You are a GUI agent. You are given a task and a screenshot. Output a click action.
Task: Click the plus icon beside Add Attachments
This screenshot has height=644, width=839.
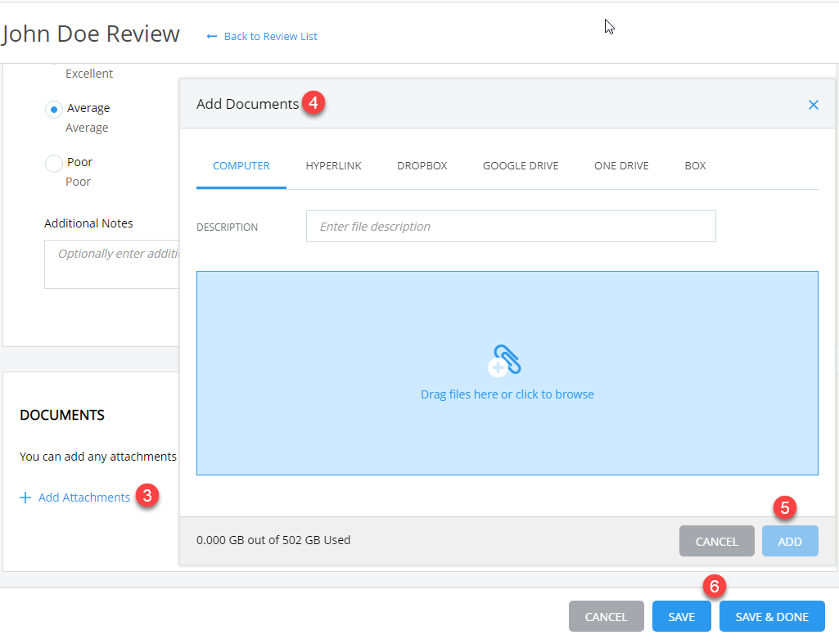tap(25, 498)
